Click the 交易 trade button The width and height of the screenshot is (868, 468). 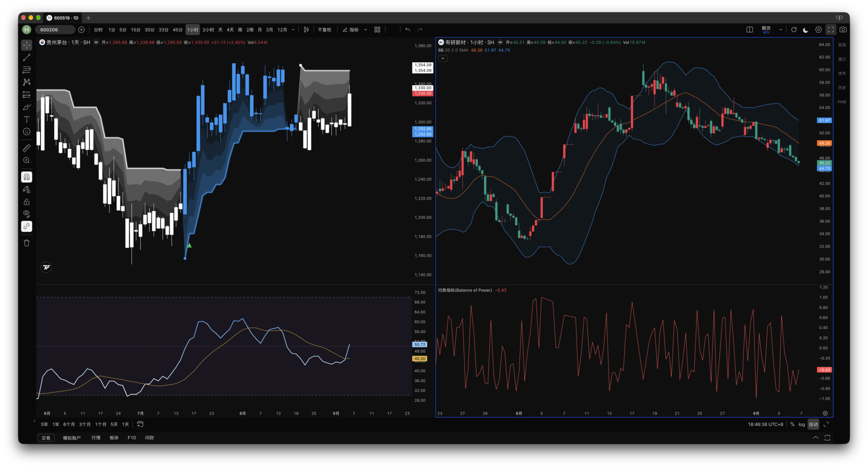pyautogui.click(x=46, y=438)
